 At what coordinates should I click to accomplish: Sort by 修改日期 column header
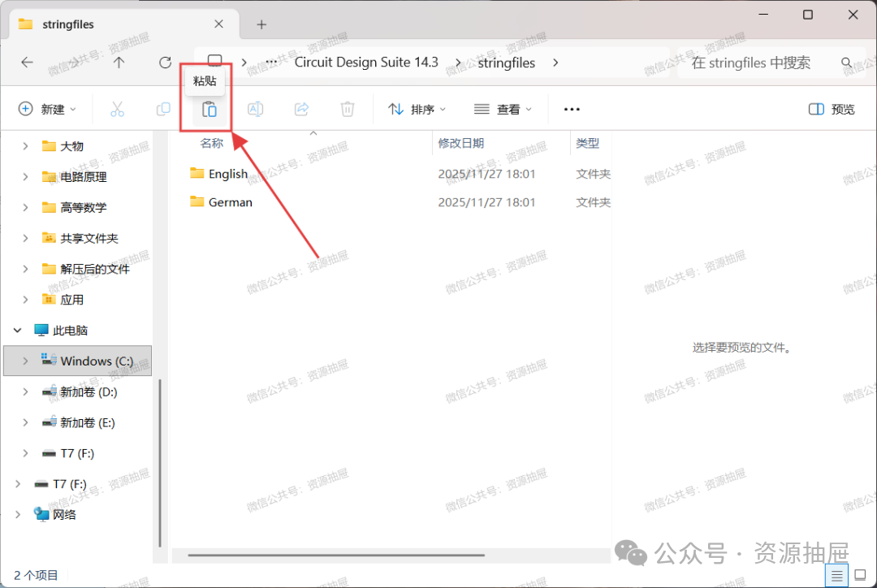(460, 143)
